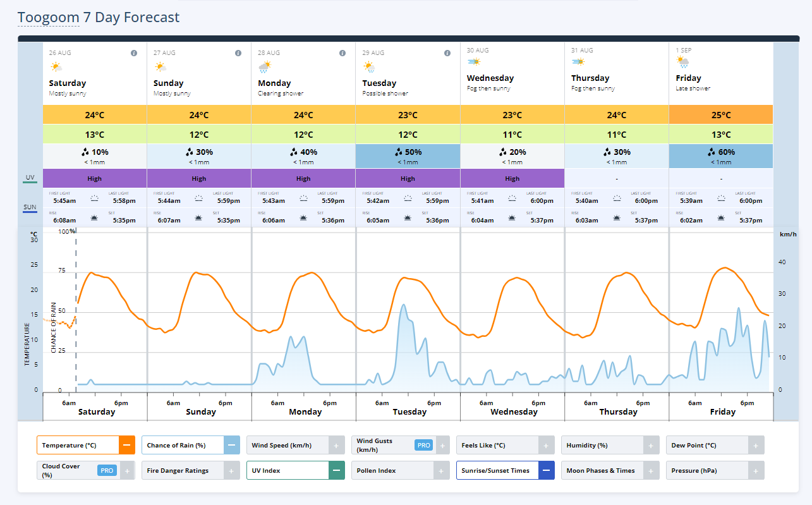Select the Tuesday forecast column heading
The image size is (812, 505).
click(379, 83)
